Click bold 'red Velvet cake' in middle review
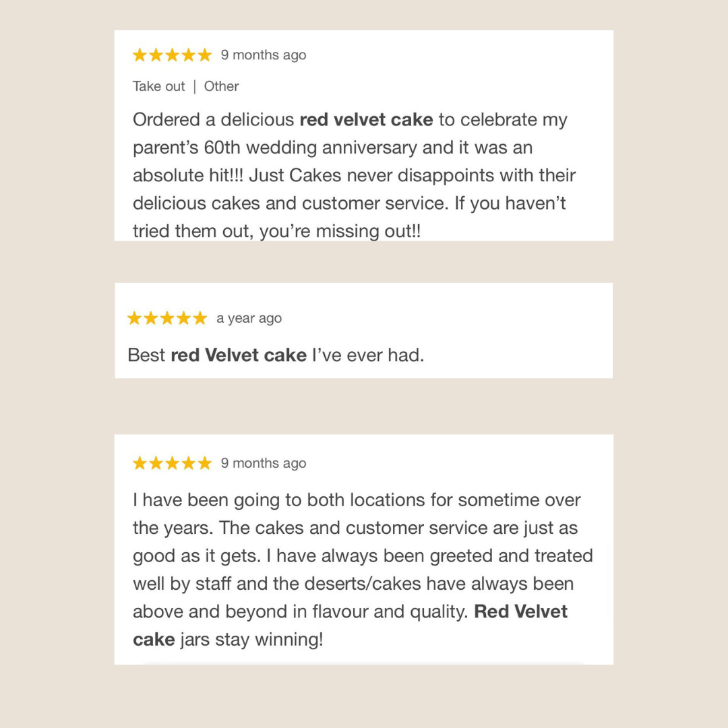 (x=239, y=355)
